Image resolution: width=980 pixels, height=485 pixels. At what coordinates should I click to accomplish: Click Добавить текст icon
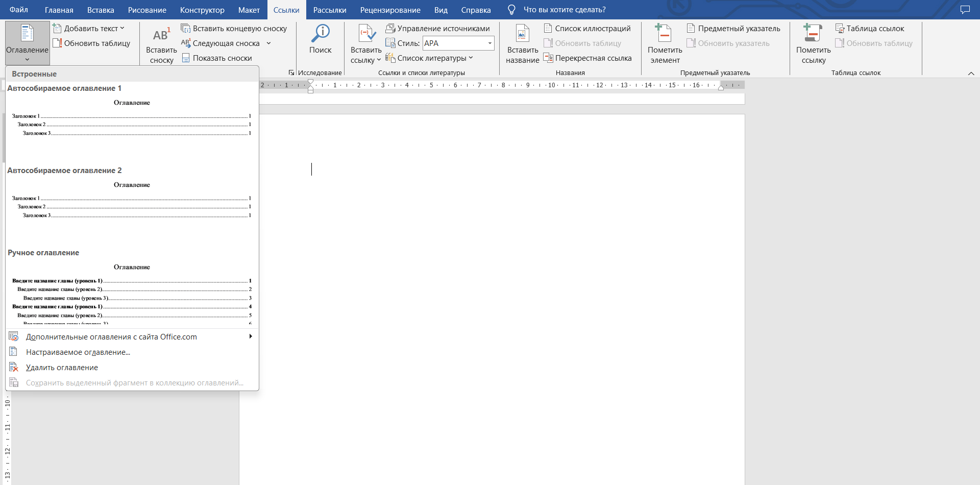point(57,29)
